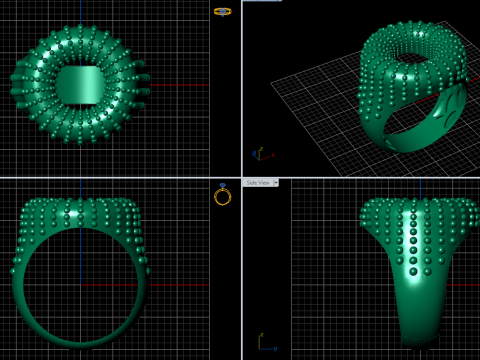
Task: Select the ring model in perspective viewport
Action: pos(413,86)
